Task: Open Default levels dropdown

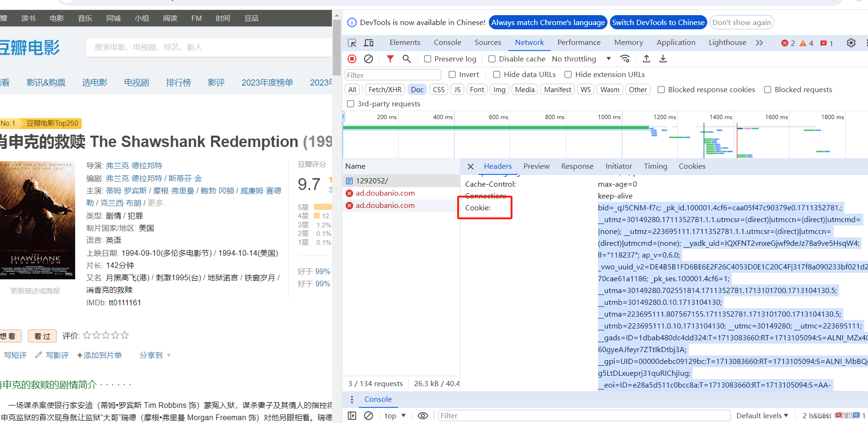Action: coord(762,415)
